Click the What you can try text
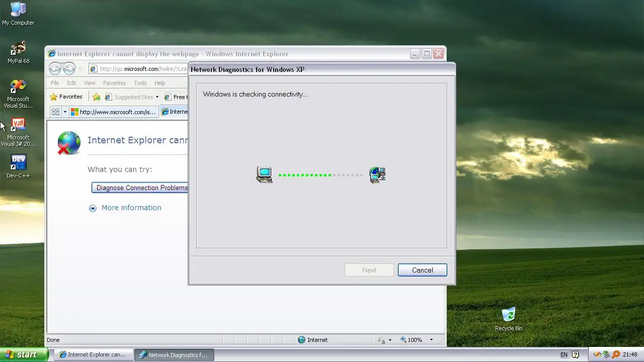Screen dimensions: 644x362 [120, 169]
